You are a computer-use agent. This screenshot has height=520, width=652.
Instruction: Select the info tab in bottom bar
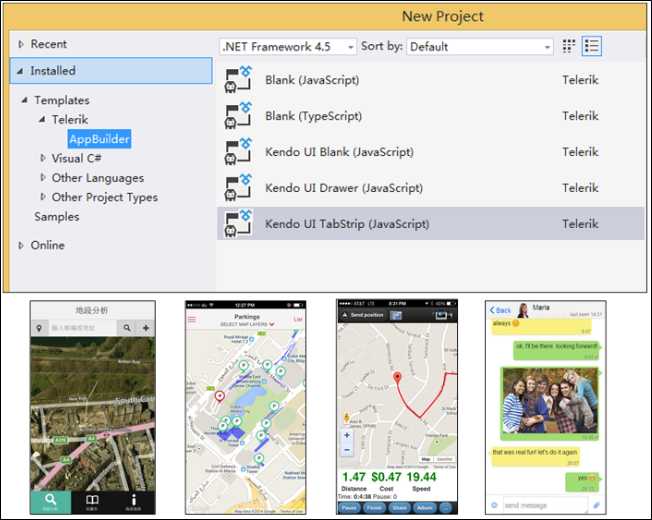click(133, 502)
